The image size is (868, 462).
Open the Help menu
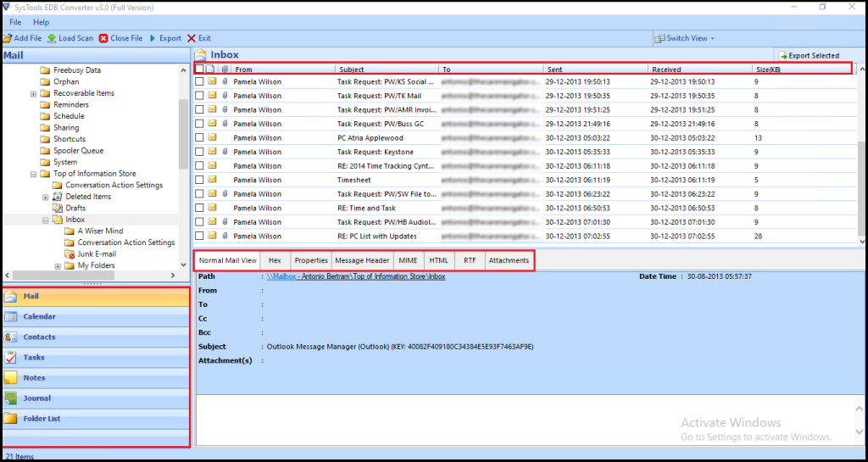coord(41,22)
